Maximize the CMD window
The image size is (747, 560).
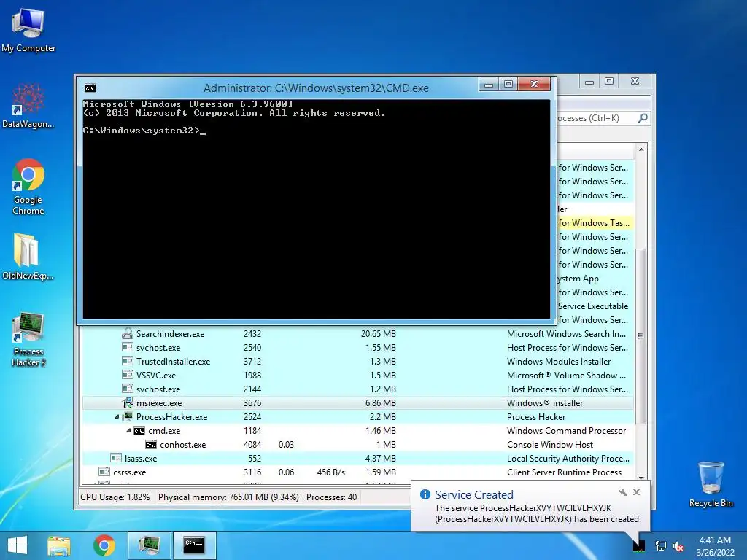(508, 84)
